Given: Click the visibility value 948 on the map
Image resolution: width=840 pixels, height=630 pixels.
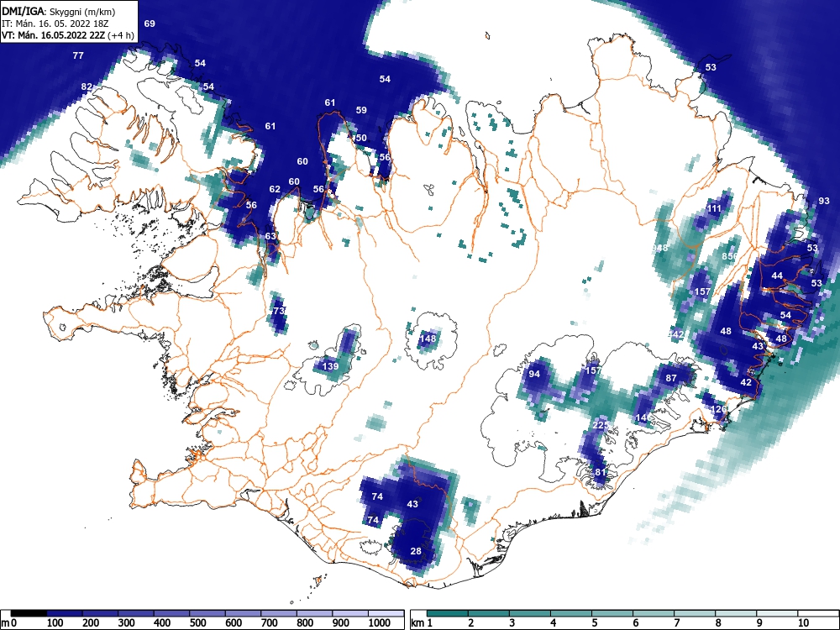Looking at the screenshot, I should point(660,248).
